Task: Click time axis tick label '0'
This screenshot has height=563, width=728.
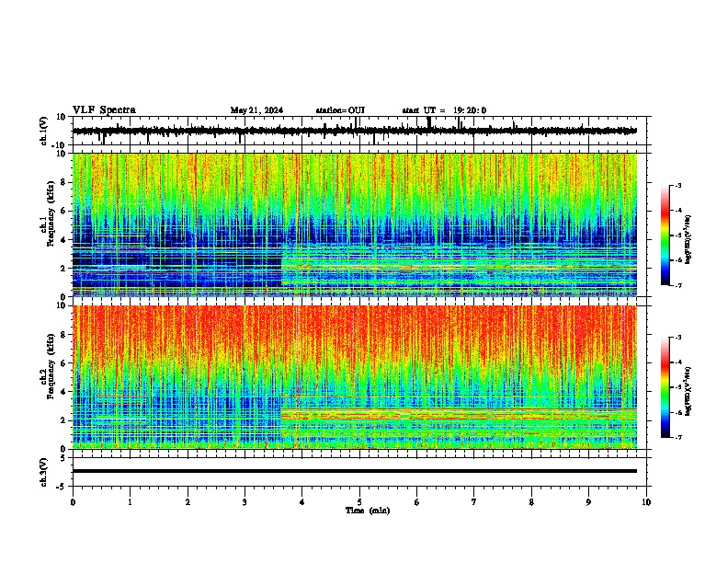Action: tap(73, 502)
